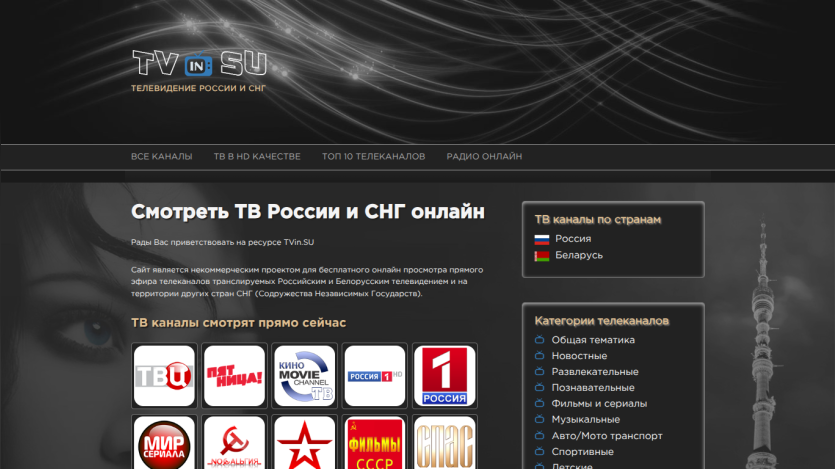Open the Пятница! channel logo

coord(234,376)
